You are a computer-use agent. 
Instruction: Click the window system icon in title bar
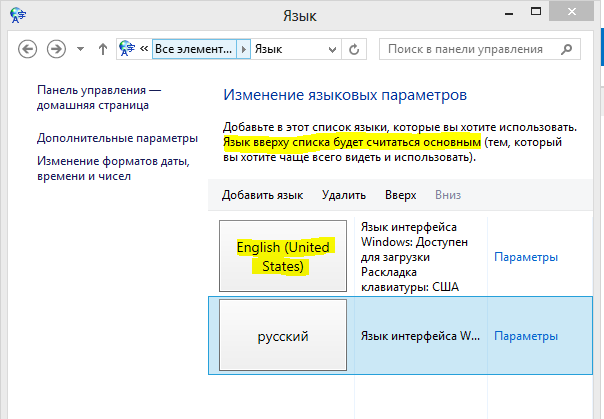(x=18, y=15)
